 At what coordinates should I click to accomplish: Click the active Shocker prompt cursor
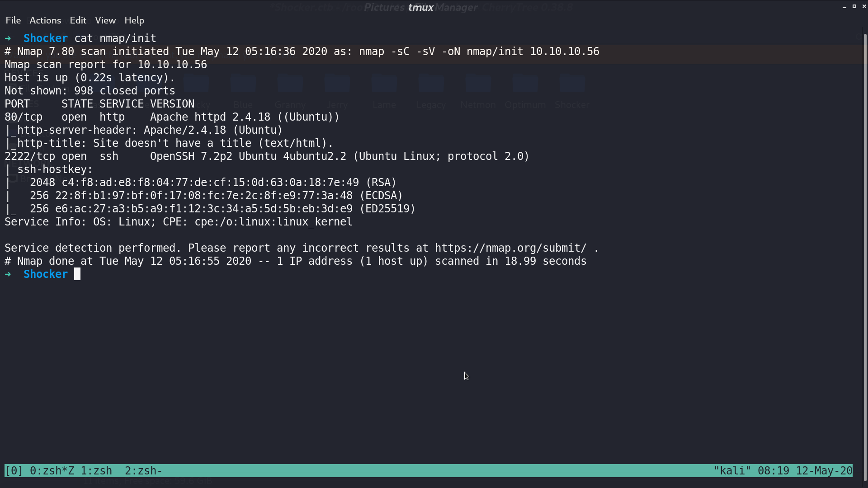point(77,274)
